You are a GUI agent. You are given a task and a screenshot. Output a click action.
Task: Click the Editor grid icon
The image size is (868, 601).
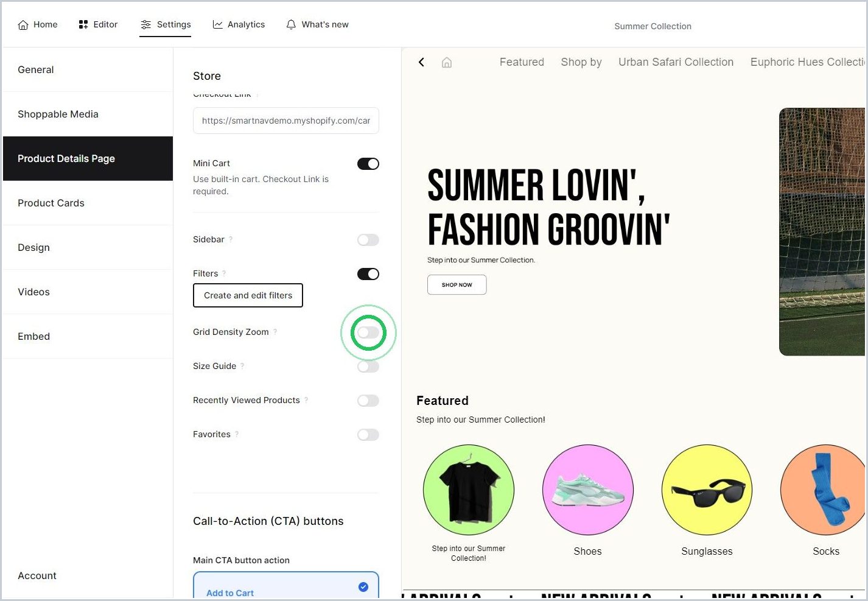coord(83,24)
